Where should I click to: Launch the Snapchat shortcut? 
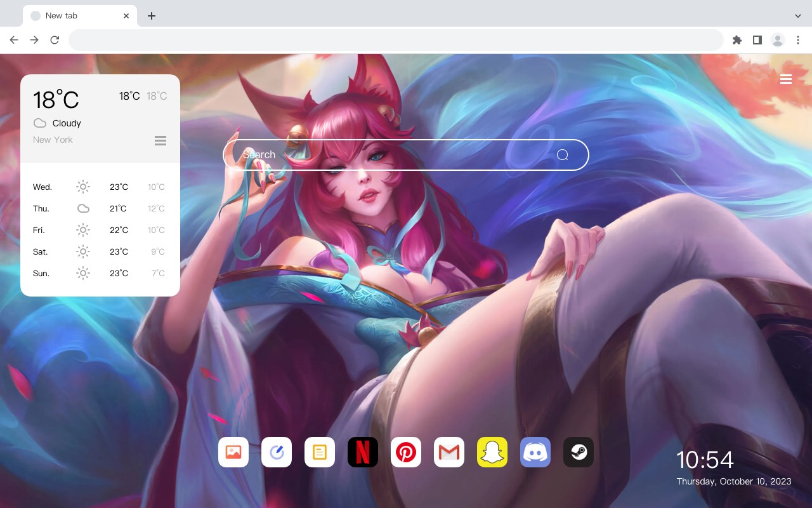492,452
